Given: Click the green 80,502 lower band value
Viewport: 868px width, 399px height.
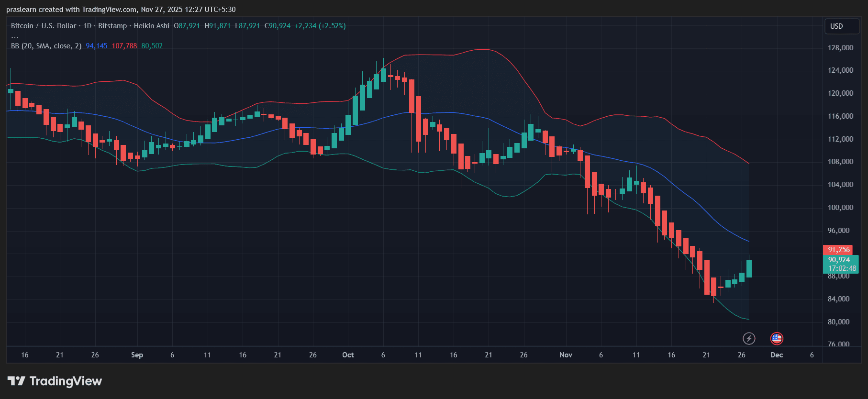Looking at the screenshot, I should 152,46.
